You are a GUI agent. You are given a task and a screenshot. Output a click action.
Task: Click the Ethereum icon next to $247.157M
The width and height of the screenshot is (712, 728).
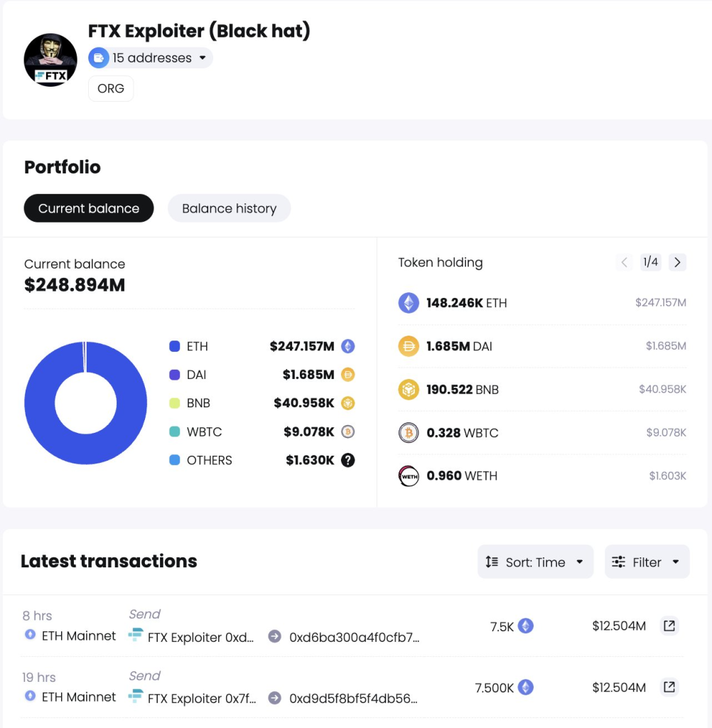point(348,346)
